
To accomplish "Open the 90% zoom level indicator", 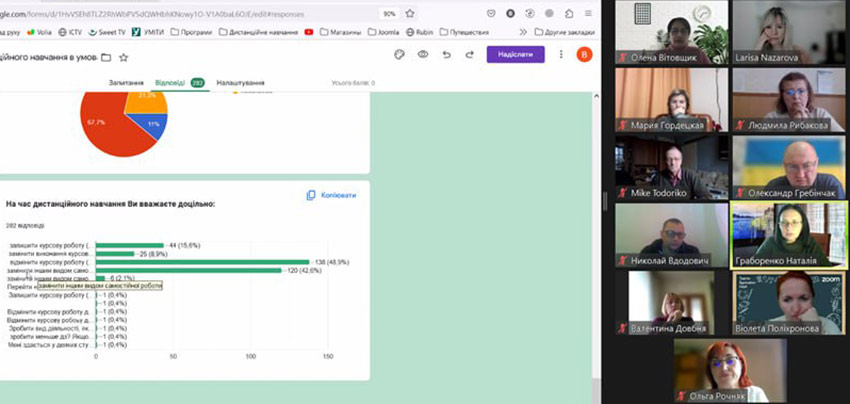I will (x=388, y=14).
